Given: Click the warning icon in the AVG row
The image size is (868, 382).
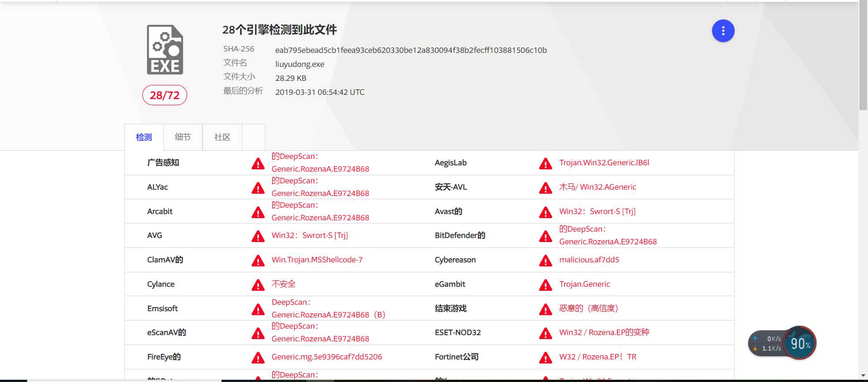Looking at the screenshot, I should 258,236.
